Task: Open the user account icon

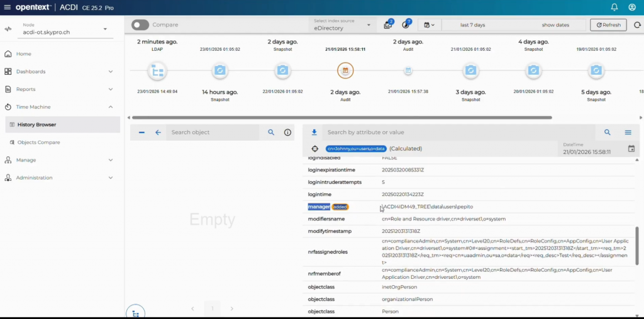Action: coord(632,7)
